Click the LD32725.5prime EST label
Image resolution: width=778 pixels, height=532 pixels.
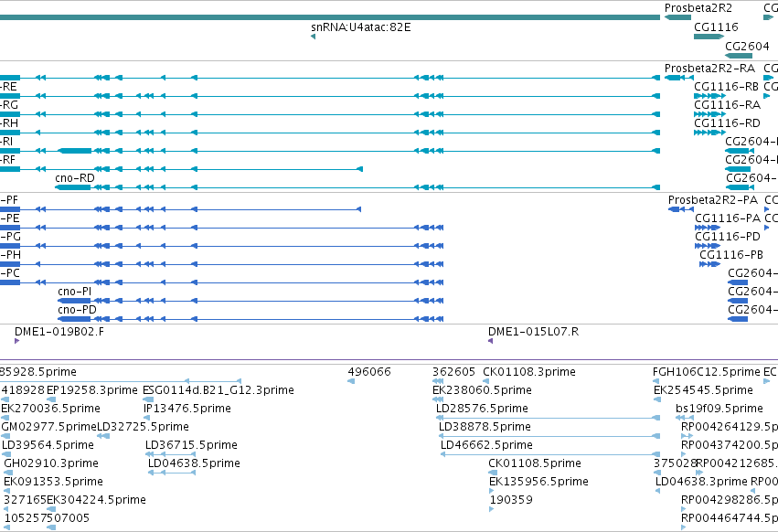coord(143,427)
